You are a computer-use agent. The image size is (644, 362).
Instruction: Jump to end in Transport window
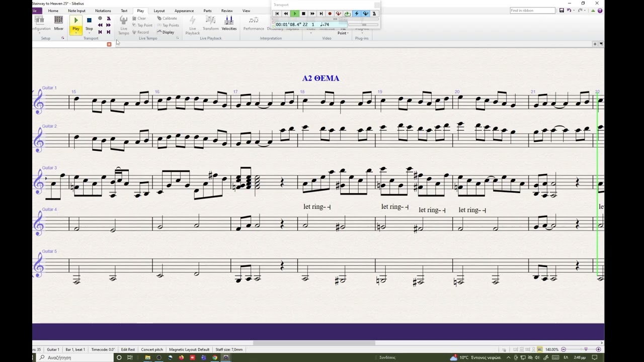[x=321, y=14]
